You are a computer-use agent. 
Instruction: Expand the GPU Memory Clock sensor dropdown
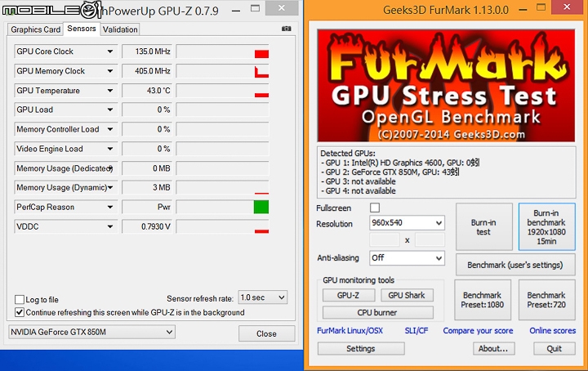click(x=110, y=71)
